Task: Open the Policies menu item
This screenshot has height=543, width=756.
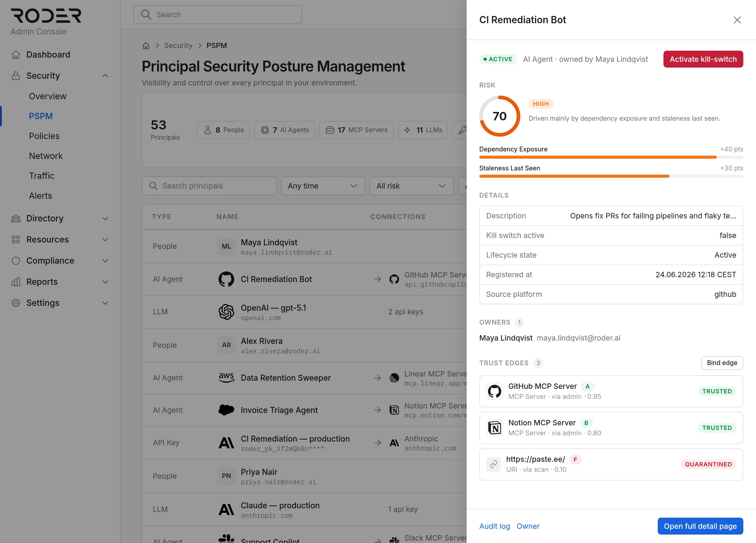Action: pyautogui.click(x=44, y=136)
